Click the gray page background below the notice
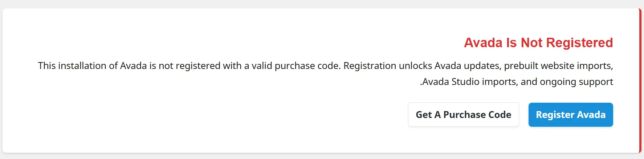Screen dimensions: 644x159 click(x=322, y=156)
